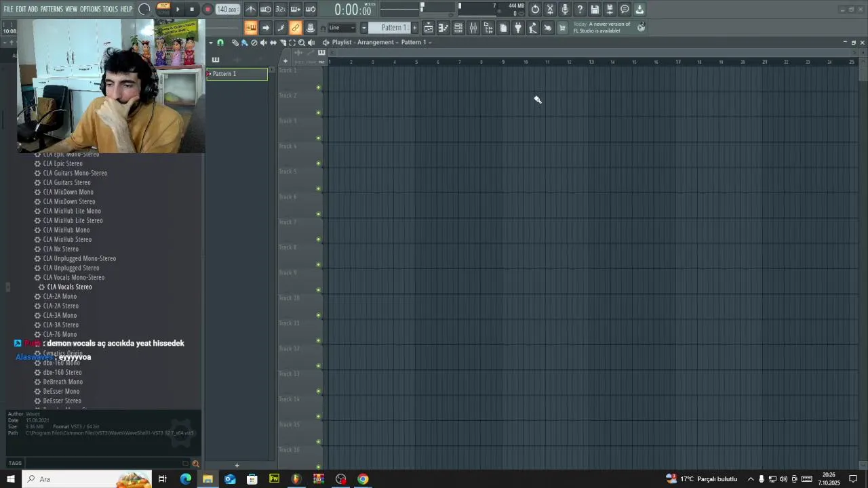
Task: Open the Playlist Arrangement Pattern 1 title dropdown
Action: pos(382,42)
